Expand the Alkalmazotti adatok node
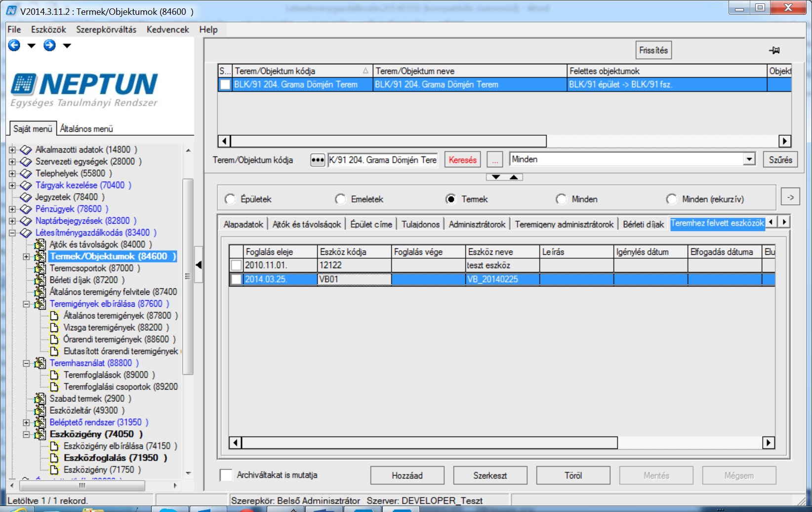Viewport: 812px width, 512px height. (12, 150)
